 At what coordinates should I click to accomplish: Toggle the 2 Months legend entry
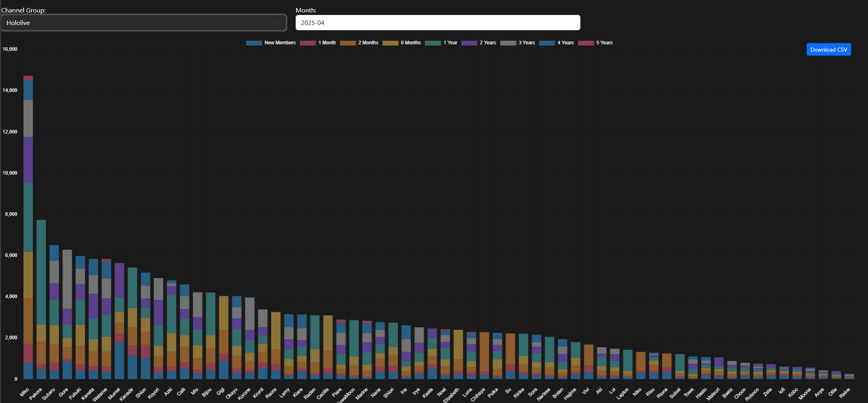359,43
